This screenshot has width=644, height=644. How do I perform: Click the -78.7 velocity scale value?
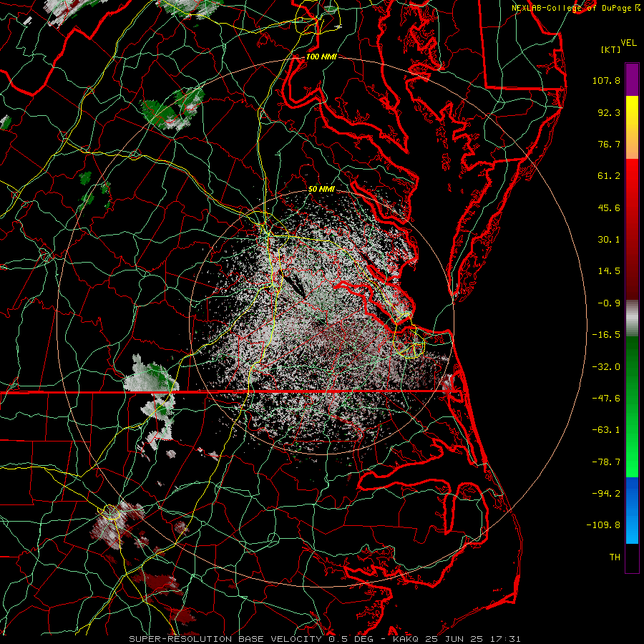(x=606, y=462)
